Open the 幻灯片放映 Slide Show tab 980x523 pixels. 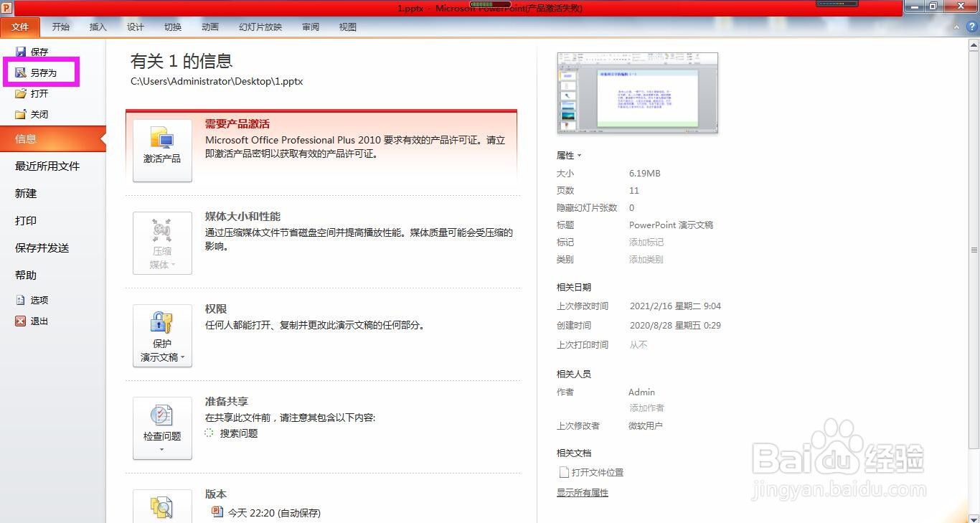(260, 27)
